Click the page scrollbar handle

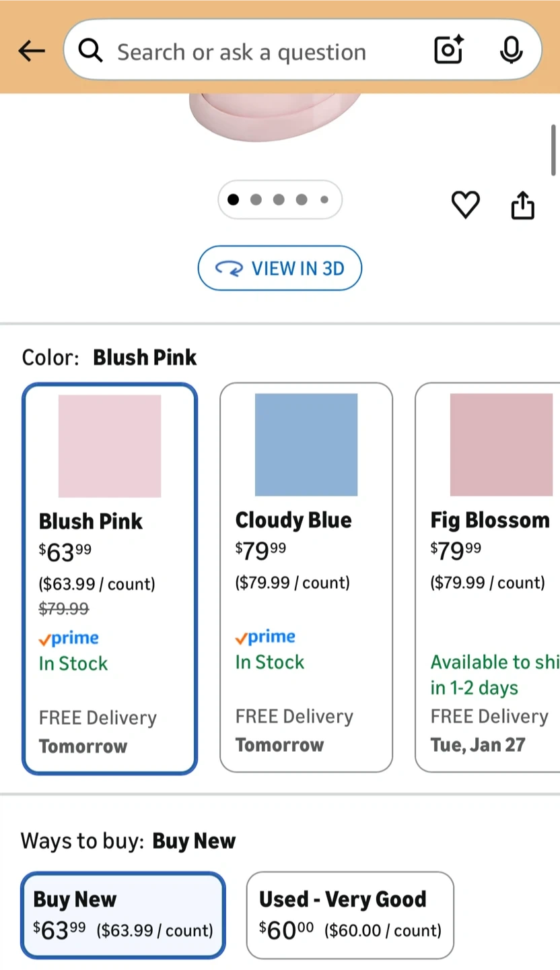click(554, 150)
